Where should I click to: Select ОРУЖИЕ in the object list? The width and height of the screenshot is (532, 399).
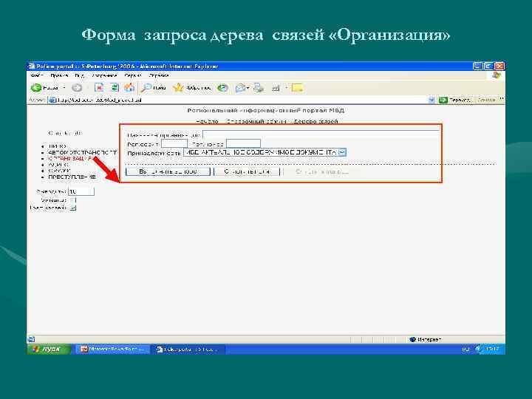(x=59, y=171)
